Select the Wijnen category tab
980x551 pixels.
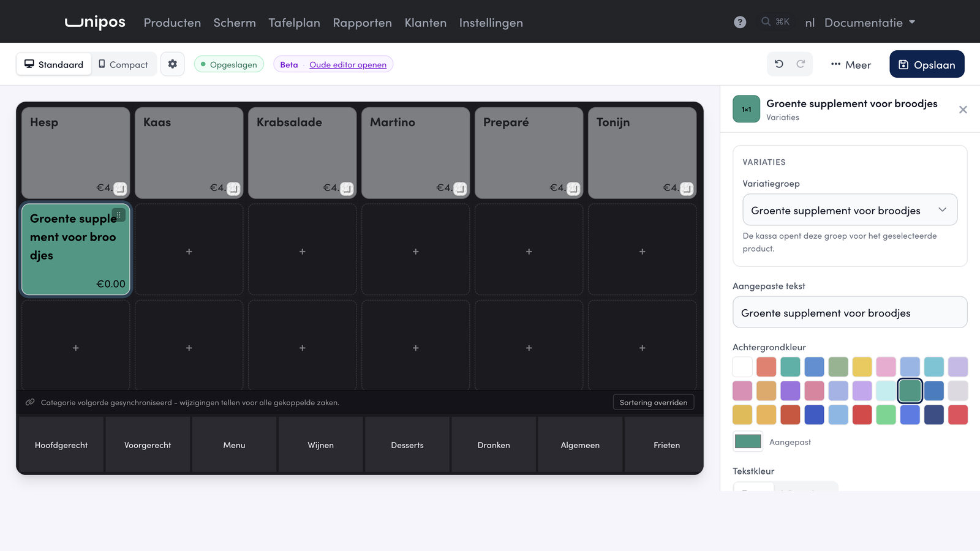321,445
